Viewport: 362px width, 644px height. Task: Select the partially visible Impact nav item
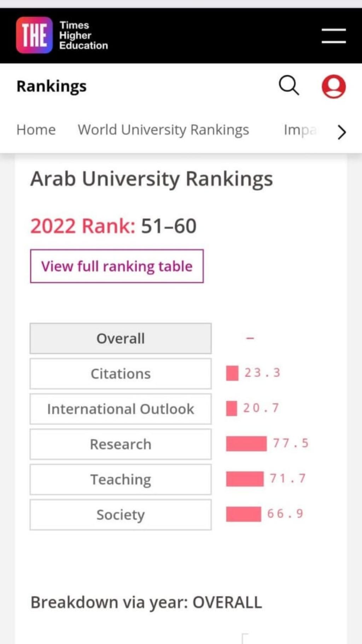[x=299, y=130]
